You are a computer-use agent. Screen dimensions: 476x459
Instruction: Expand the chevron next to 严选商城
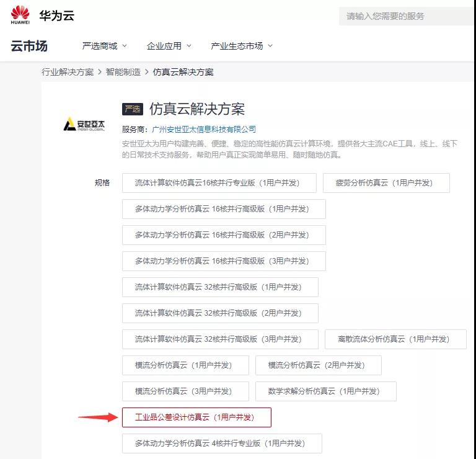click(x=125, y=46)
